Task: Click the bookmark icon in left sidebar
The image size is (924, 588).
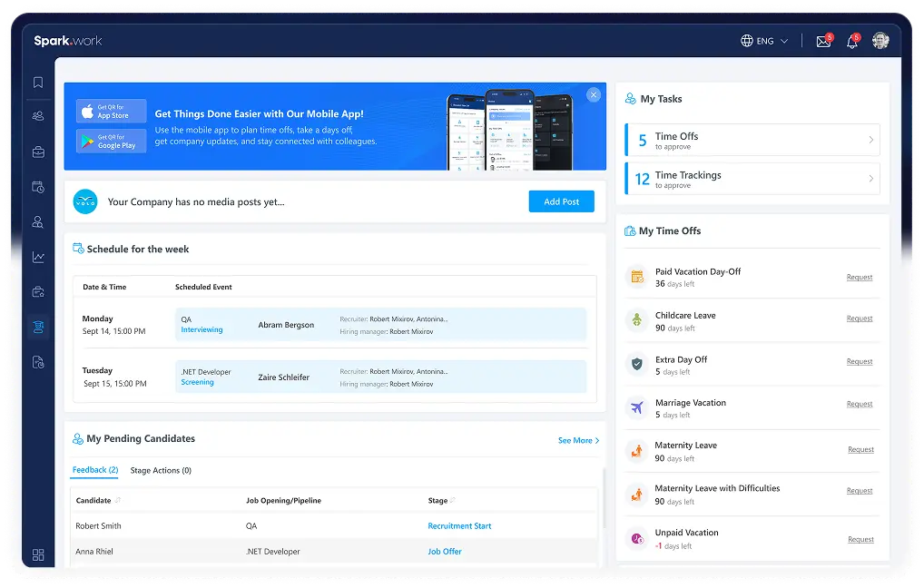Action: (38, 83)
